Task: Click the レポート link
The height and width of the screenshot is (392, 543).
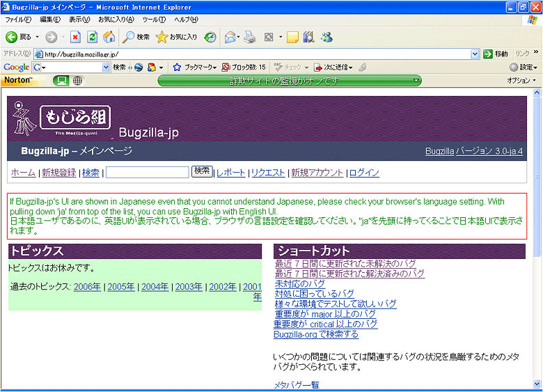Action: (x=231, y=173)
